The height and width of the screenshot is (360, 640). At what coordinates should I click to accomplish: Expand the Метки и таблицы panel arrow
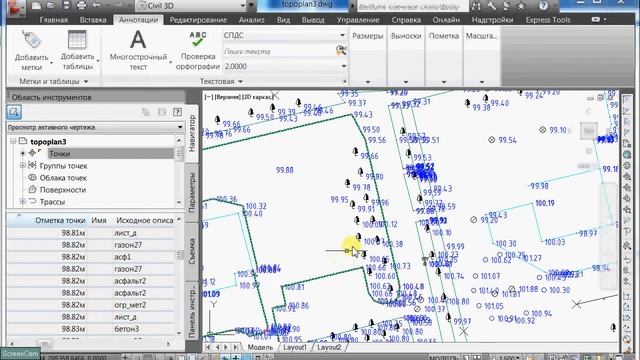pos(86,82)
